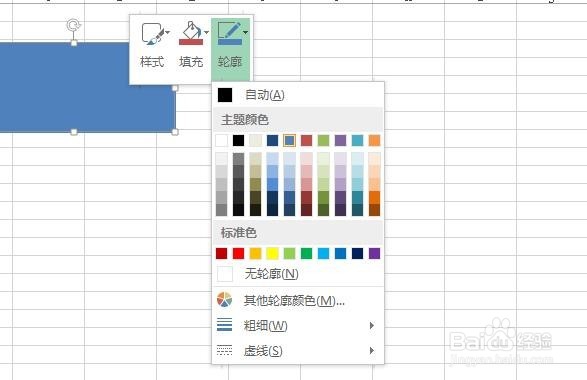Click the 填充 (Fill) paint bucket icon
The image size is (587, 380).
pyautogui.click(x=191, y=34)
